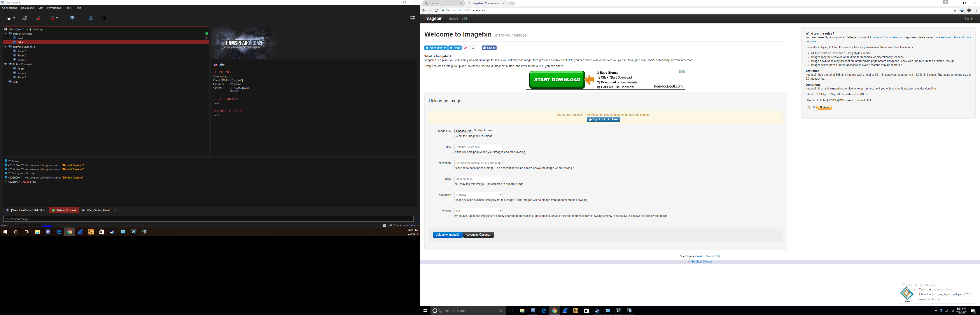Screen dimensions: 980x315
Task: Click green checkmark on Default Channel row
Action: click(206, 33)
